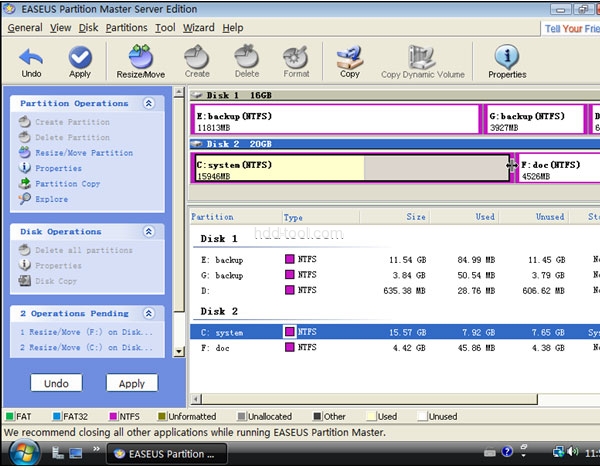
Task: Open the Disk menu
Action: (88, 28)
